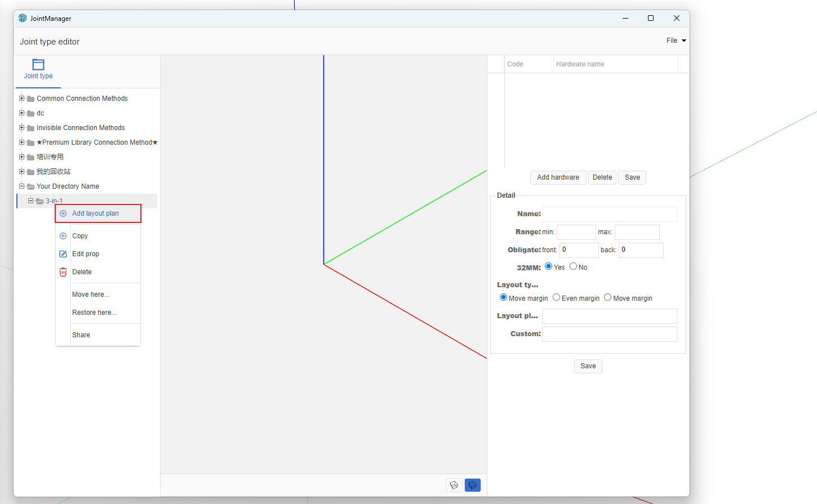Open the File dropdown menu

tap(676, 41)
